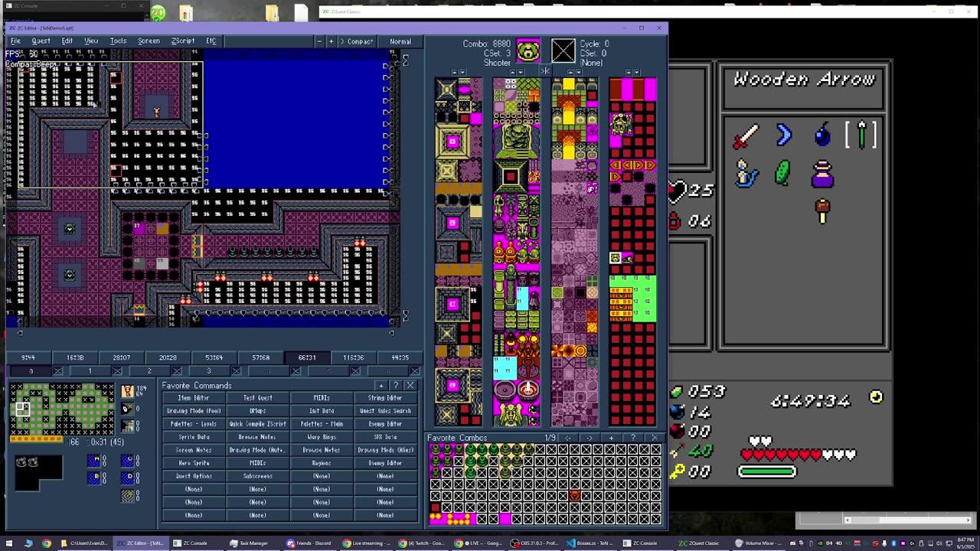Open the String Editor command
Viewport: 980px width, 551px height.
point(385,398)
